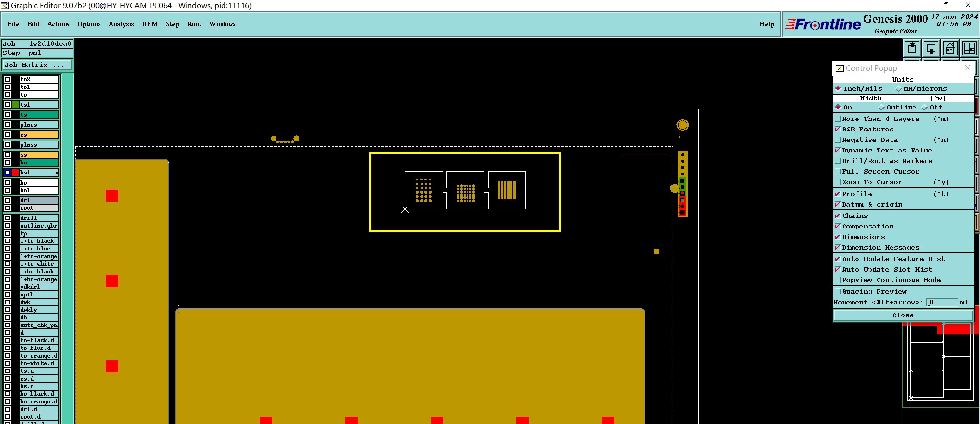Click the Movement Alt+arrow input field
Screen dimensions: 980x424
pos(943,303)
